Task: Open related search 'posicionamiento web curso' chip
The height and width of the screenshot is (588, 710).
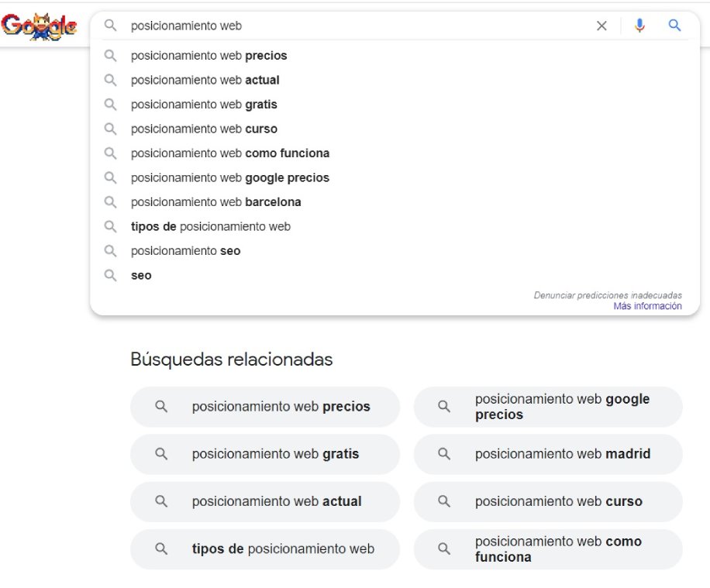Action: pyautogui.click(x=548, y=501)
